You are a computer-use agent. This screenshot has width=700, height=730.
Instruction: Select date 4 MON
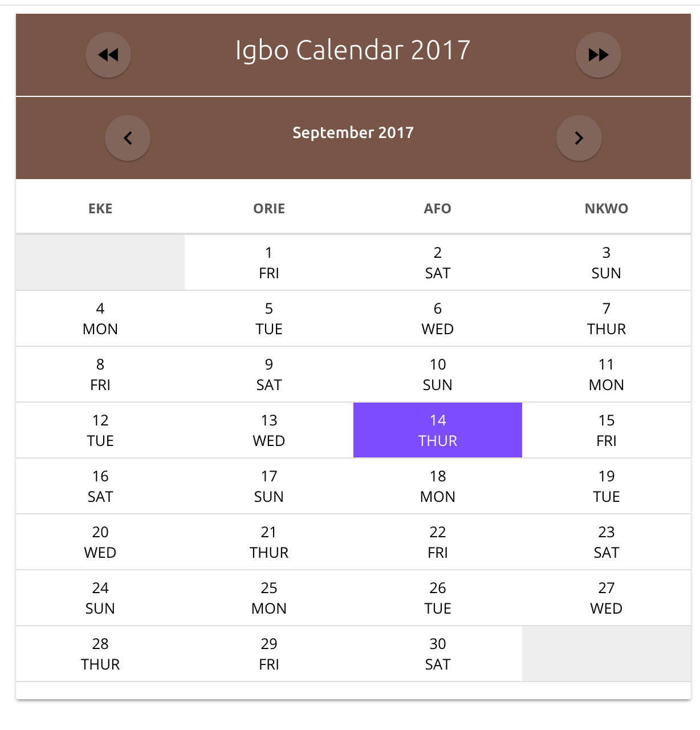100,319
